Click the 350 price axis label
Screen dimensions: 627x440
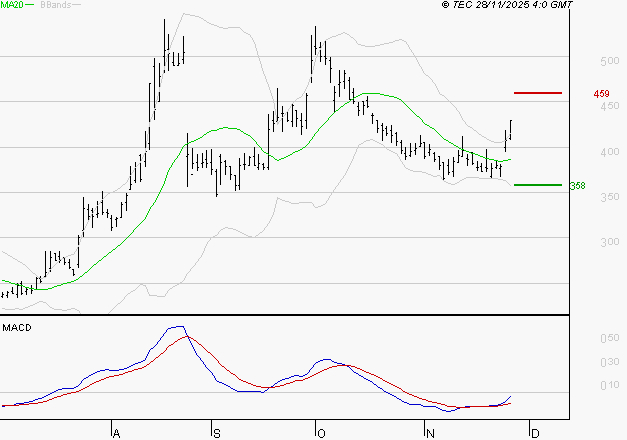pyautogui.click(x=610, y=197)
